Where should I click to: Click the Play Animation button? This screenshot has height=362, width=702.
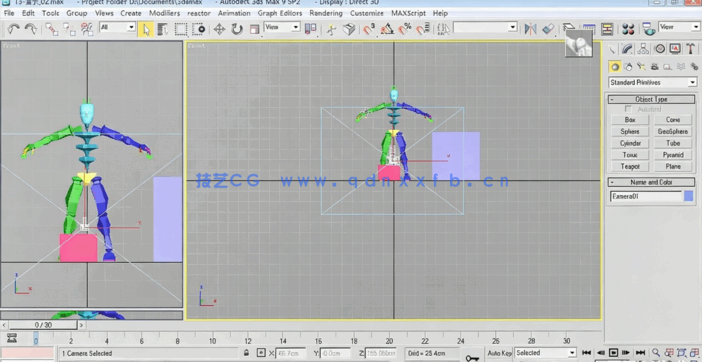[613, 353]
